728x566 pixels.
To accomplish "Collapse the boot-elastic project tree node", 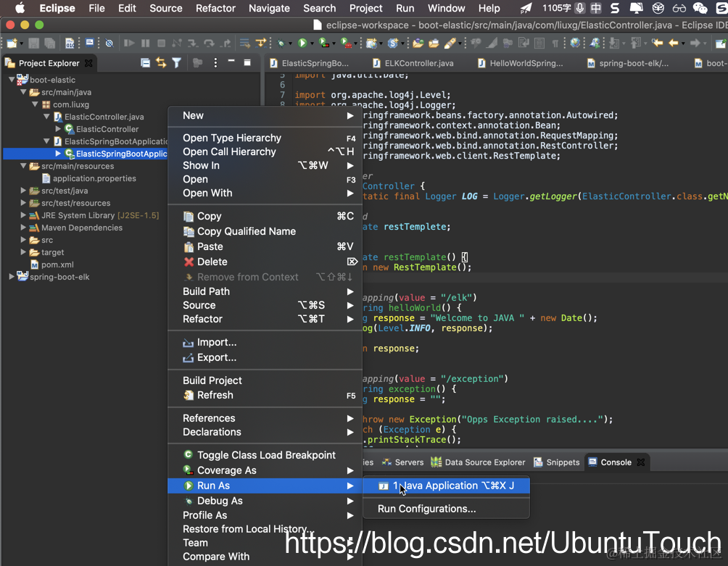I will [x=12, y=80].
